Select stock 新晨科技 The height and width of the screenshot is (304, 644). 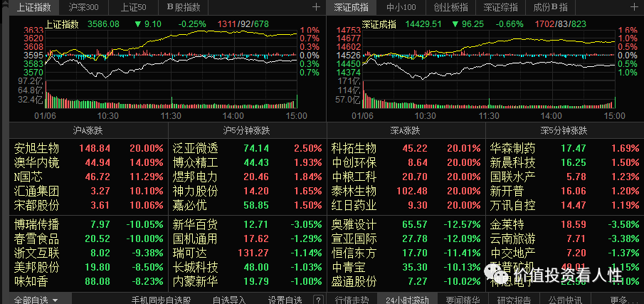pos(513,163)
